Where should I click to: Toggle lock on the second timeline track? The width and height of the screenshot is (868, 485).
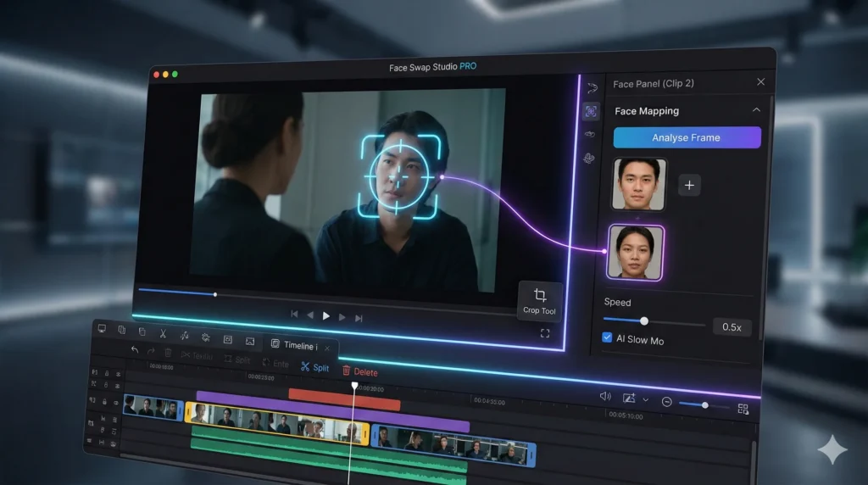[x=106, y=384]
